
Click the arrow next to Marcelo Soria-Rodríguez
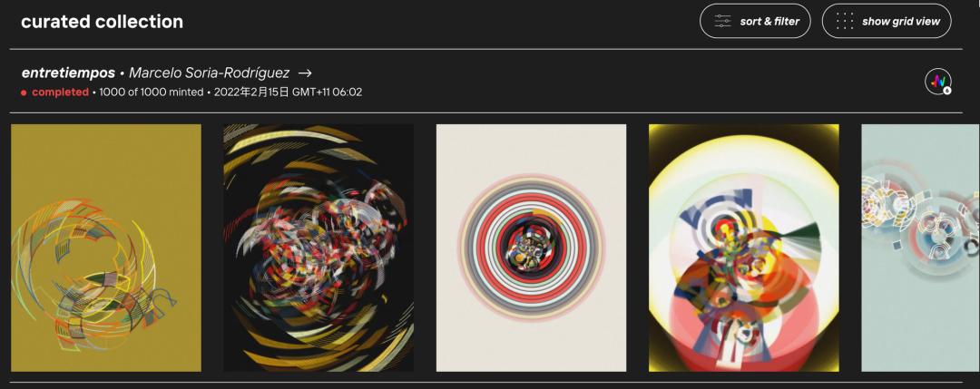click(304, 73)
